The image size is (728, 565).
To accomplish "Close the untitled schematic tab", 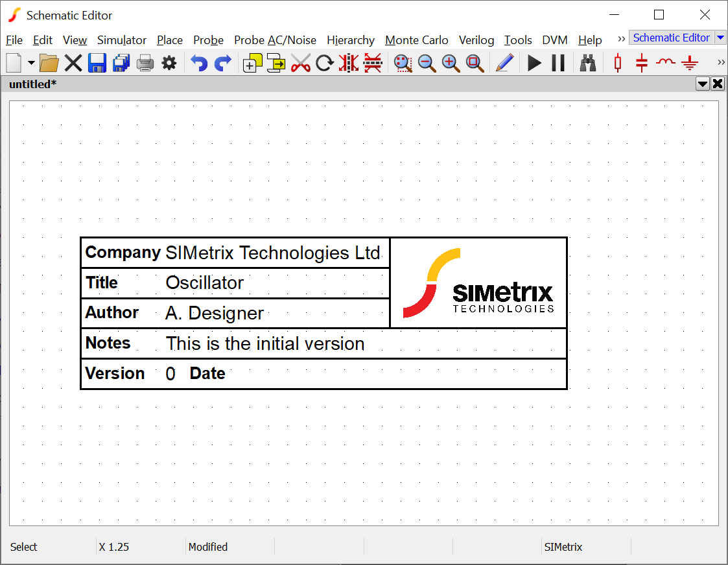I will point(718,84).
